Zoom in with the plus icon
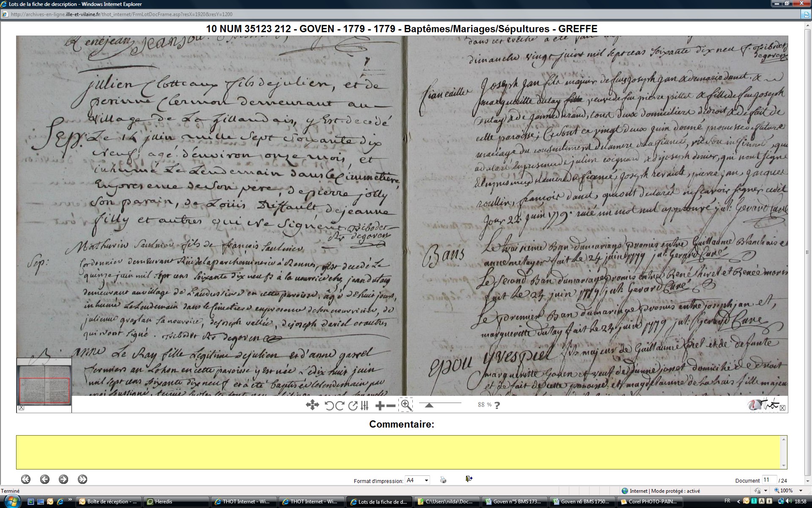The width and height of the screenshot is (812, 508). [380, 406]
